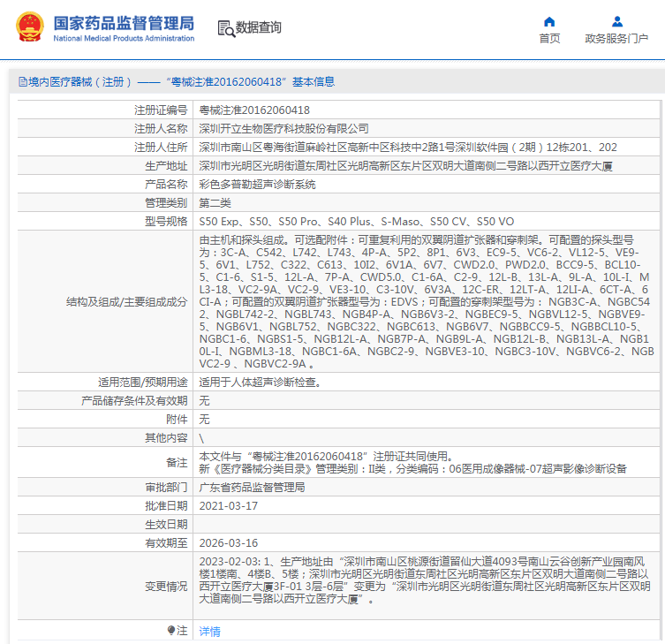Select approving department 广东省药品监督管理局
The width and height of the screenshot is (665, 644).
click(252, 487)
